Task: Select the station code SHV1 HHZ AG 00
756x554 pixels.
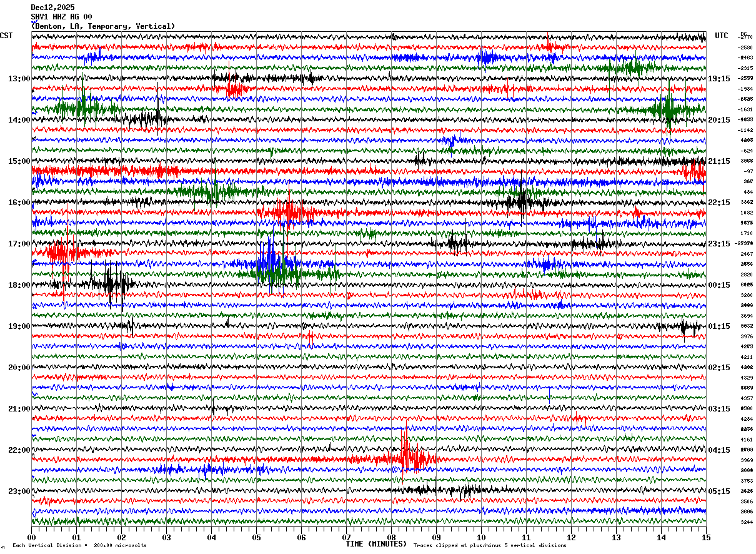Action: click(x=61, y=17)
